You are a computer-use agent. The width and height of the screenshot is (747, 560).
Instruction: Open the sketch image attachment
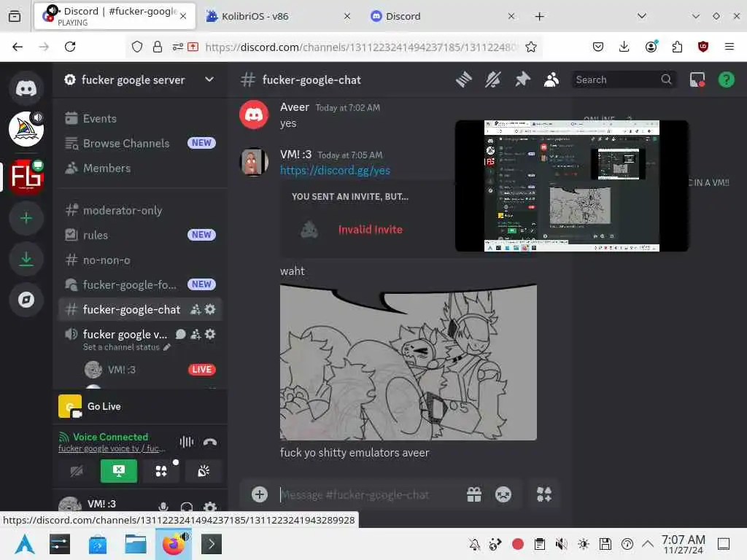click(x=409, y=362)
